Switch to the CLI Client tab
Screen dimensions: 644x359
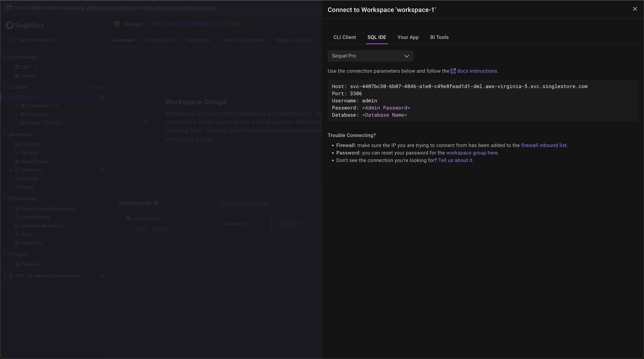click(344, 37)
